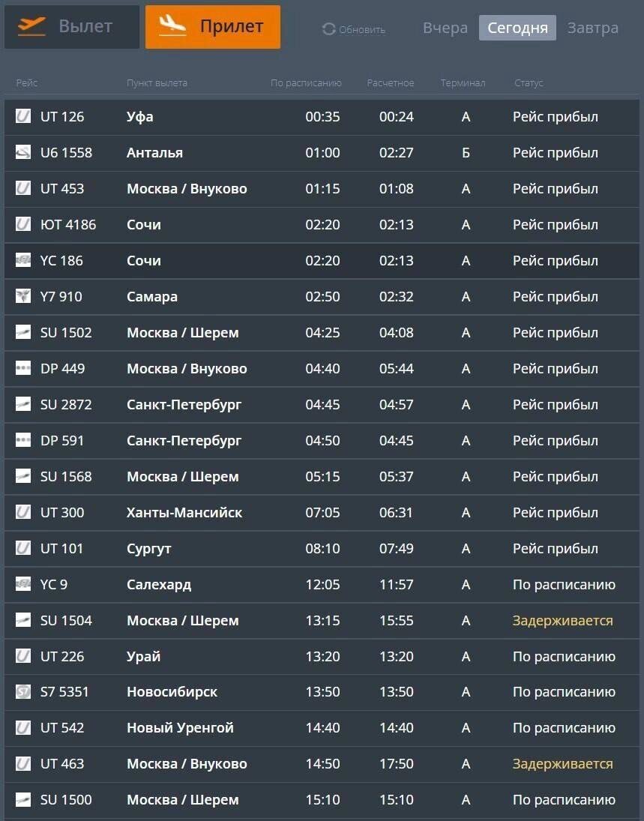This screenshot has width=644, height=821.
Task: Click the airline logo of flight SU 1504
Action: tap(23, 620)
